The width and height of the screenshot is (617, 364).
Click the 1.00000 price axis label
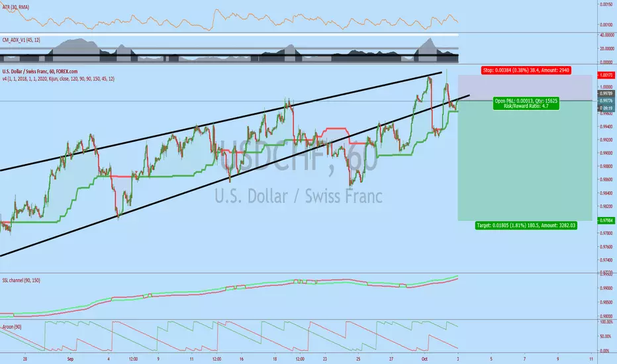coord(606,87)
